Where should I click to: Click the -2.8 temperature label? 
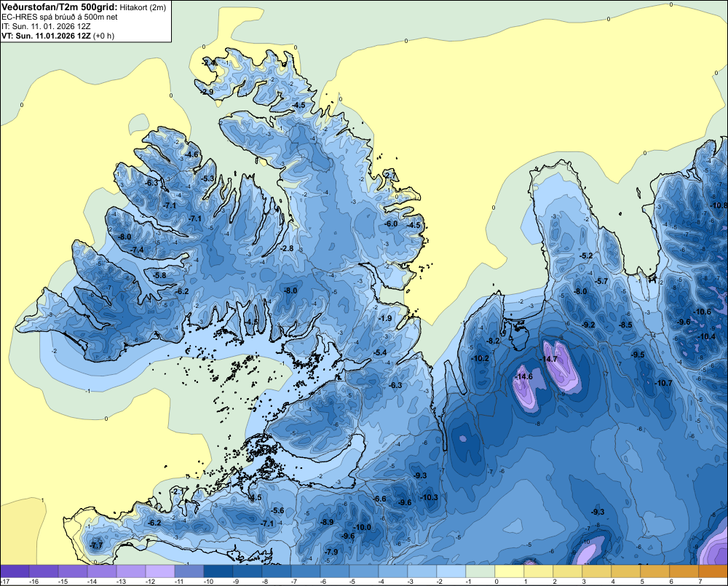[288, 248]
